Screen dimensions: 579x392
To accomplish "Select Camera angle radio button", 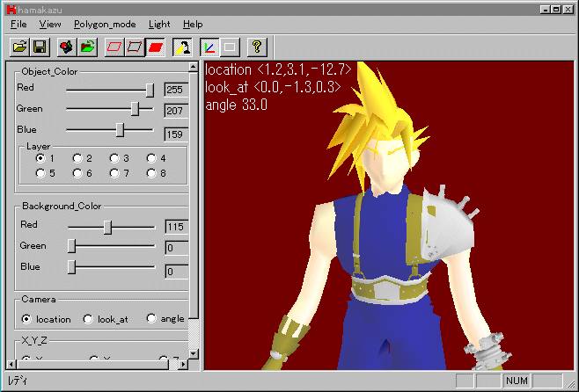I will coord(151,318).
